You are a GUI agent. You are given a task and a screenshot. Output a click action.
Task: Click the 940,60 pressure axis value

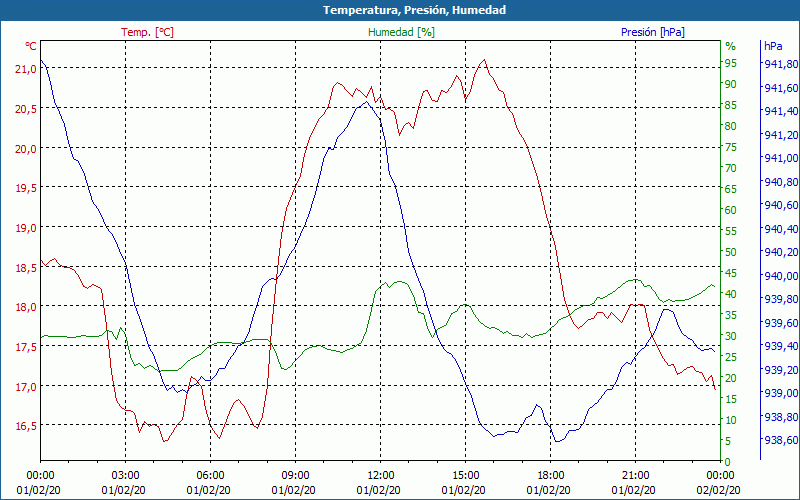pos(781,205)
